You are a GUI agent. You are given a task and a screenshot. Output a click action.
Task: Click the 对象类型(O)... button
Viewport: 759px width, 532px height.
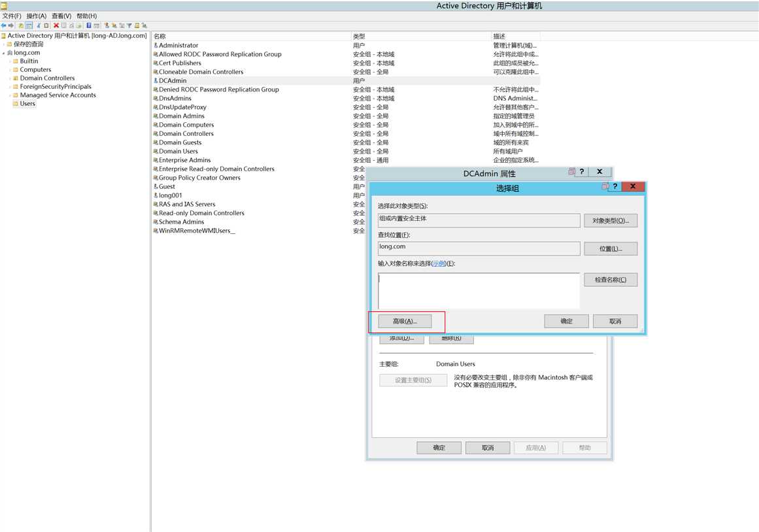point(611,221)
